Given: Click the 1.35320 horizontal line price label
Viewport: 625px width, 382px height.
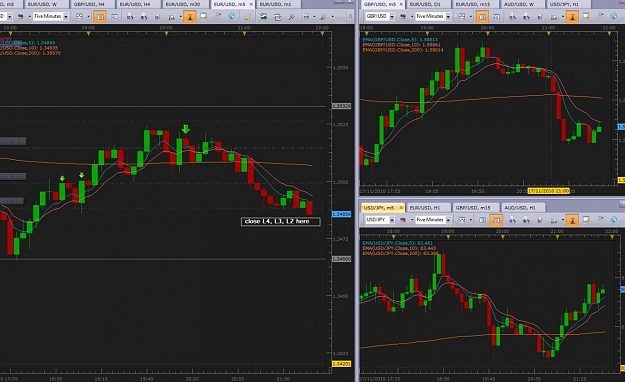Looking at the screenshot, I should tap(342, 106).
